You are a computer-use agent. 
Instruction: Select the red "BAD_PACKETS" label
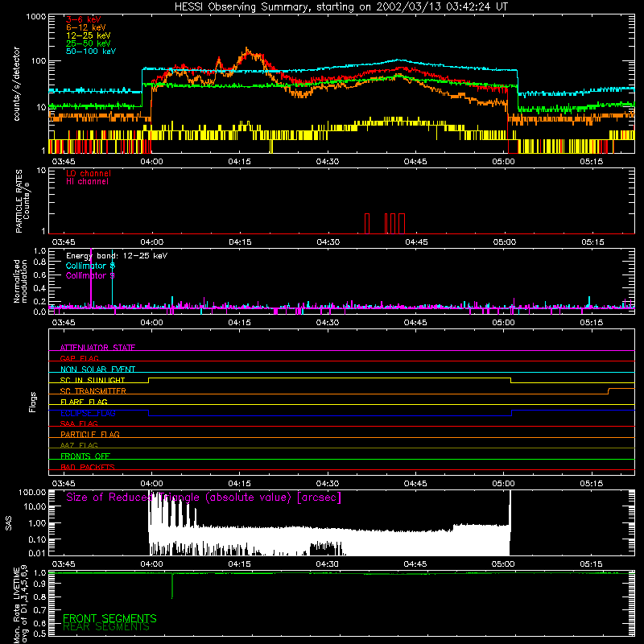coord(88,467)
